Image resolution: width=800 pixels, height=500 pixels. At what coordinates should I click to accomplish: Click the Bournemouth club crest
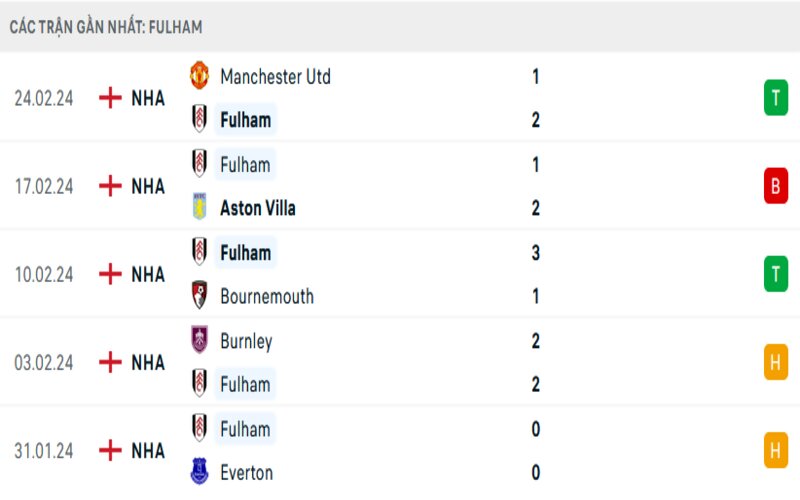pos(200,296)
